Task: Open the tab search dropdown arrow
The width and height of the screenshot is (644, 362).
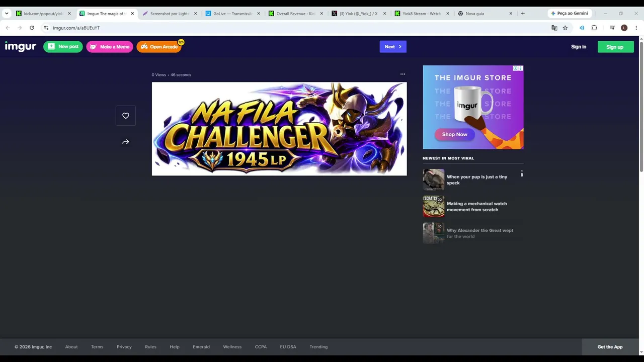Action: (7, 14)
